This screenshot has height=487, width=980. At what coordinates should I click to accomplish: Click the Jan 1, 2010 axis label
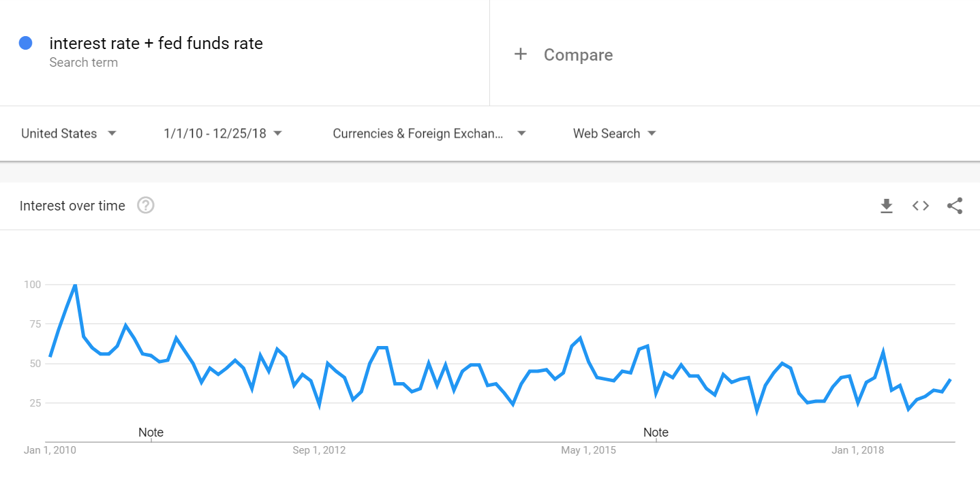click(x=49, y=450)
